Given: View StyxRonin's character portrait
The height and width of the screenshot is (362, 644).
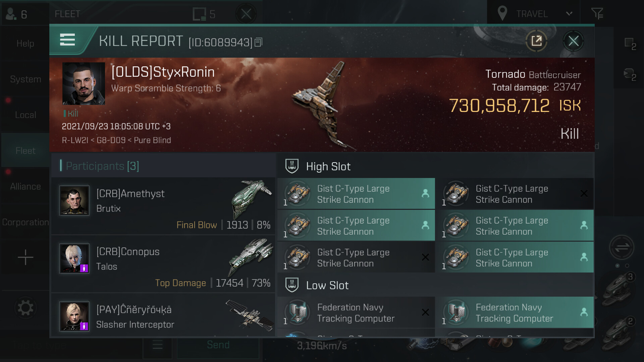Looking at the screenshot, I should [84, 83].
